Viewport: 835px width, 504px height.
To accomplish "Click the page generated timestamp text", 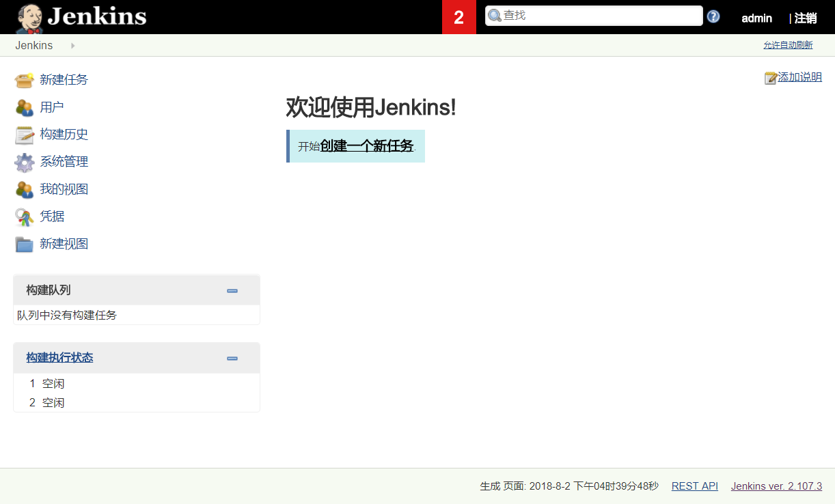I will click(x=569, y=486).
